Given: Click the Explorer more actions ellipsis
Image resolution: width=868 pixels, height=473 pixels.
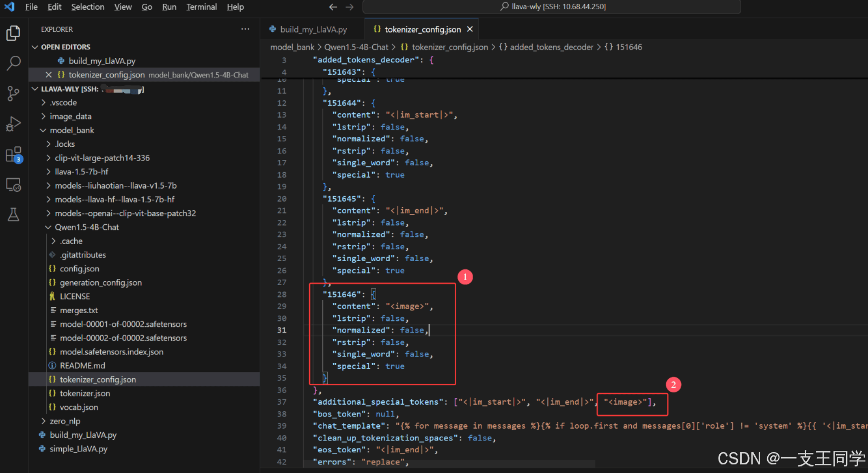Looking at the screenshot, I should click(x=245, y=29).
